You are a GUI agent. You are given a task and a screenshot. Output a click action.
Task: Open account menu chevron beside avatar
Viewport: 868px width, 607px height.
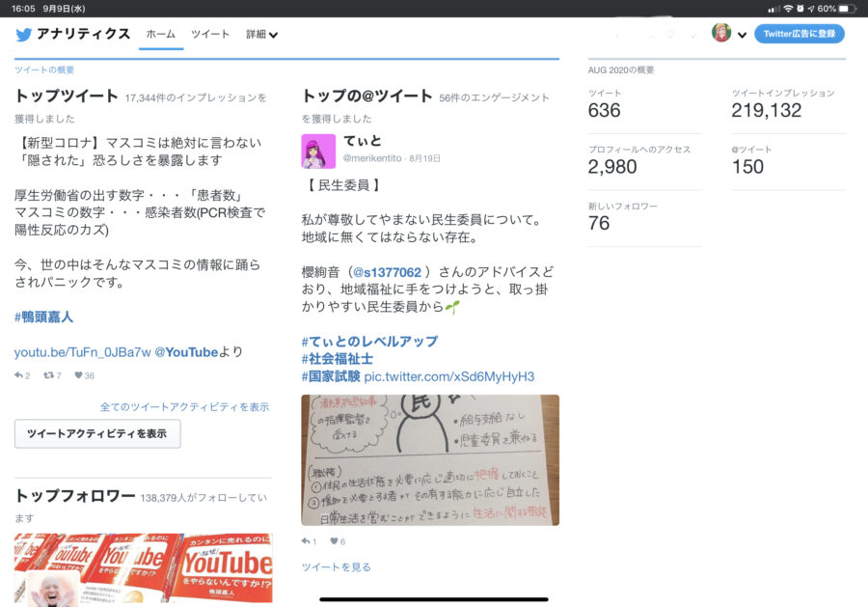(x=743, y=35)
